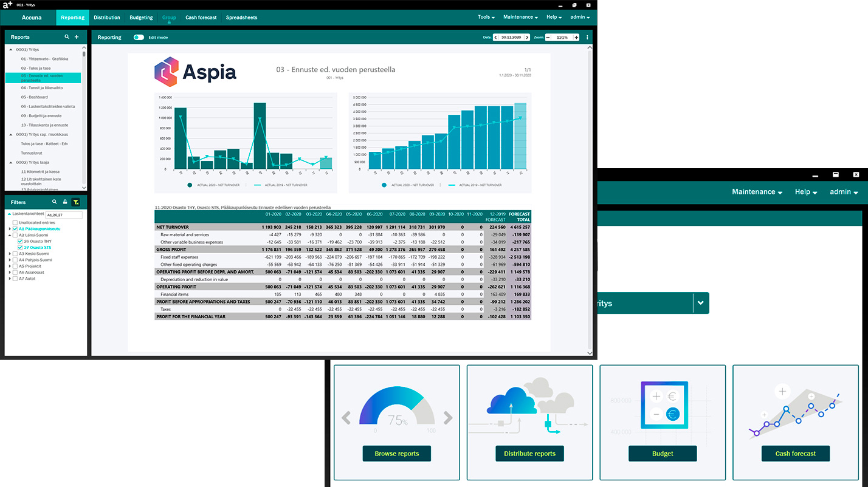Screen dimensions: 868x487
Task: Zoom in with the plus button
Action: point(575,38)
